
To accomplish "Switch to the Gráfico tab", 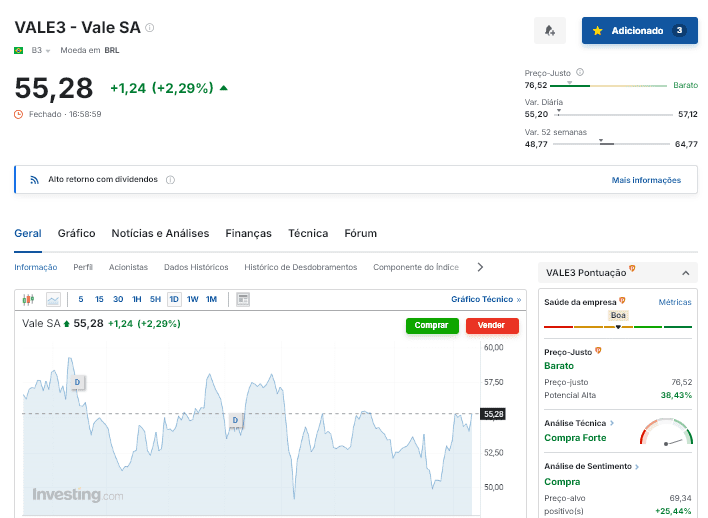I will pyautogui.click(x=76, y=233).
